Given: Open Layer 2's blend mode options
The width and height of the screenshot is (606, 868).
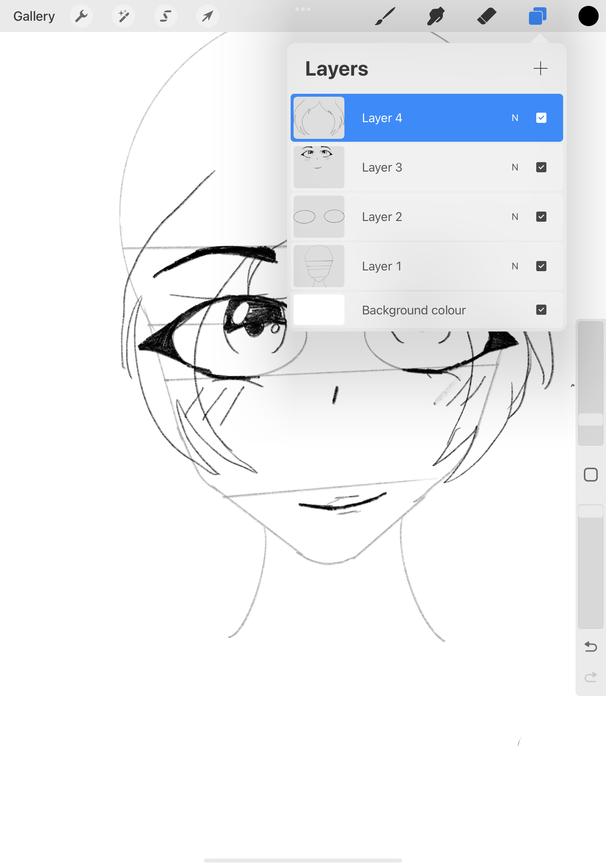Looking at the screenshot, I should (515, 217).
